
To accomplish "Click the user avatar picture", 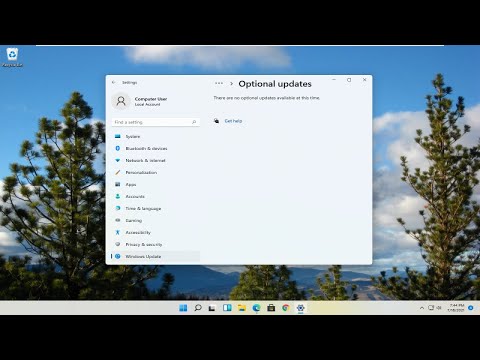I will (x=121, y=101).
